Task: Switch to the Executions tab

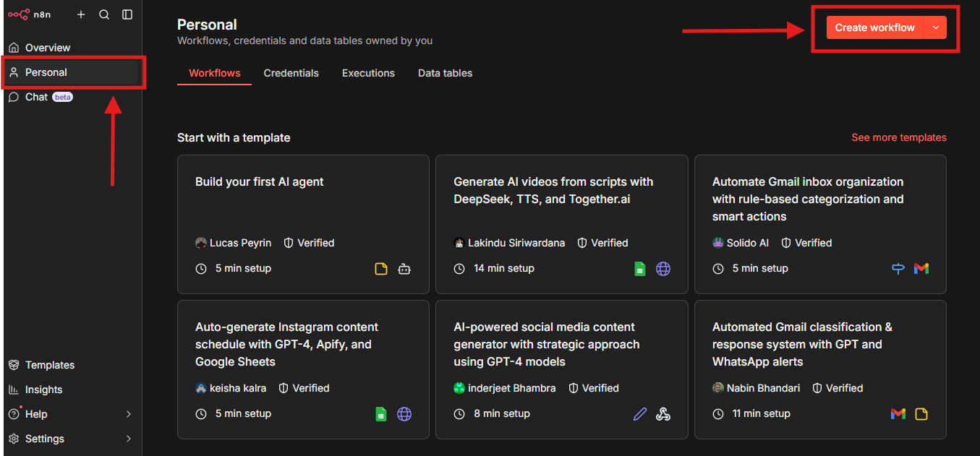Action: pyautogui.click(x=368, y=73)
